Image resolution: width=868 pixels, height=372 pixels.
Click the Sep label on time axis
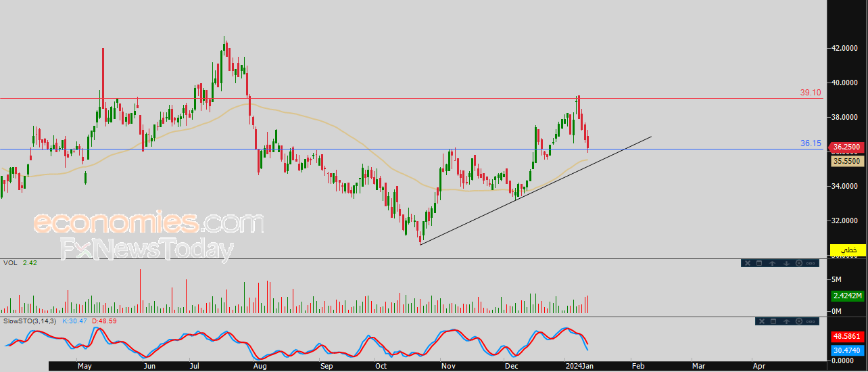click(327, 366)
